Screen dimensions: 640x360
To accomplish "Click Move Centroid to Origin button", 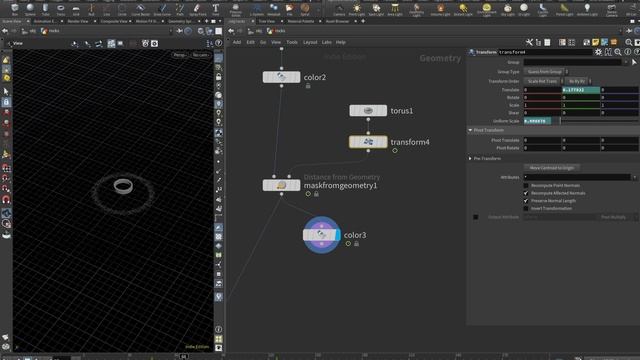I will coord(552,168).
